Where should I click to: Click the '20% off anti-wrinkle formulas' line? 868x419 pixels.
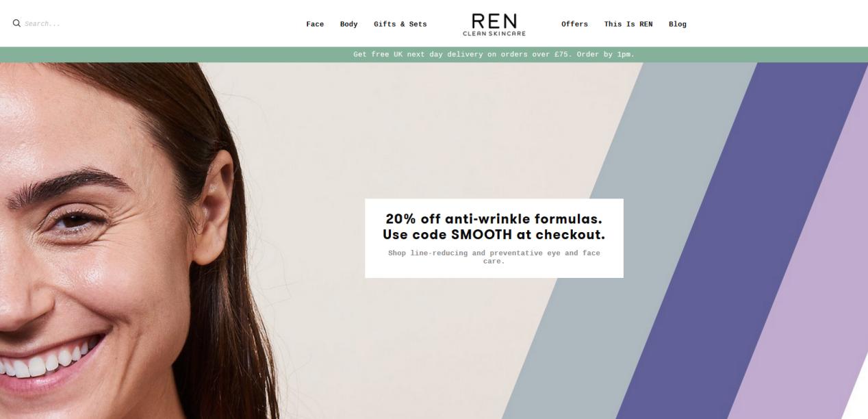pos(494,219)
